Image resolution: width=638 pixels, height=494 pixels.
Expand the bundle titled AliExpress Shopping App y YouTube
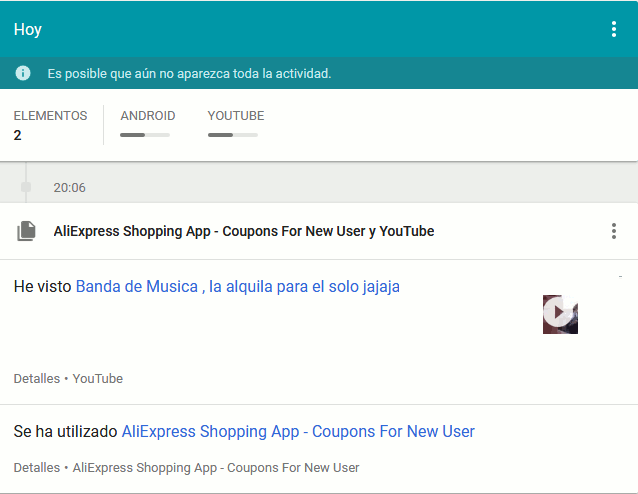[x=243, y=231]
